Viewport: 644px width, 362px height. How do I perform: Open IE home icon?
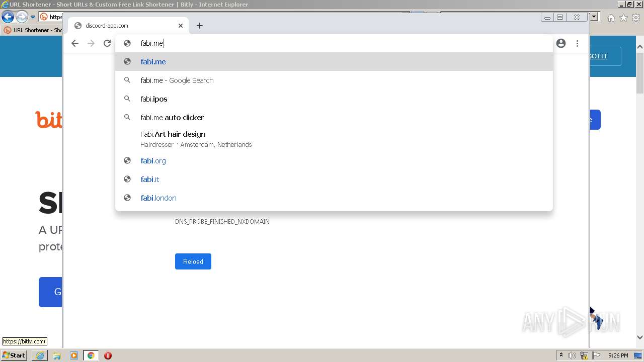point(611,18)
